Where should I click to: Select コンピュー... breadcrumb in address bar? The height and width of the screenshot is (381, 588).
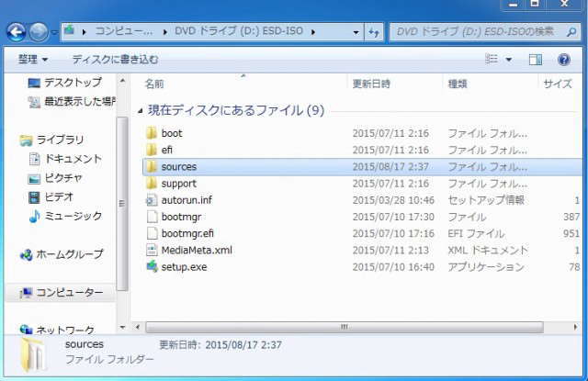tap(124, 31)
